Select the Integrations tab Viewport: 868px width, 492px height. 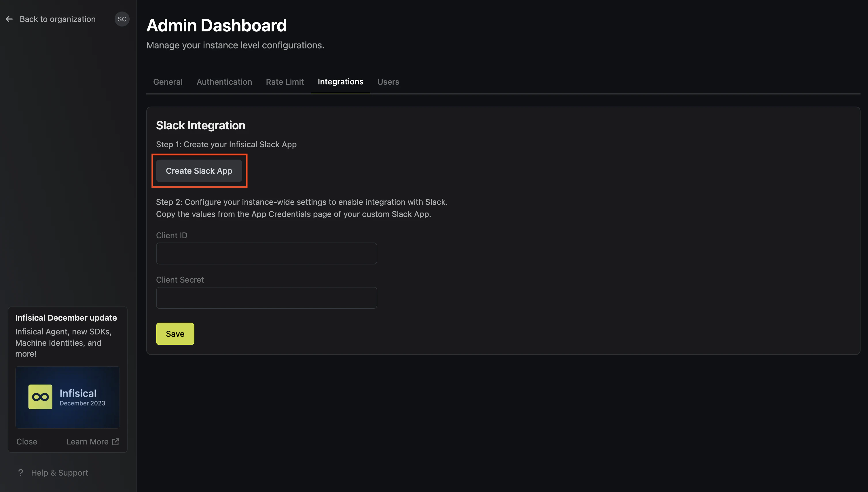point(340,82)
